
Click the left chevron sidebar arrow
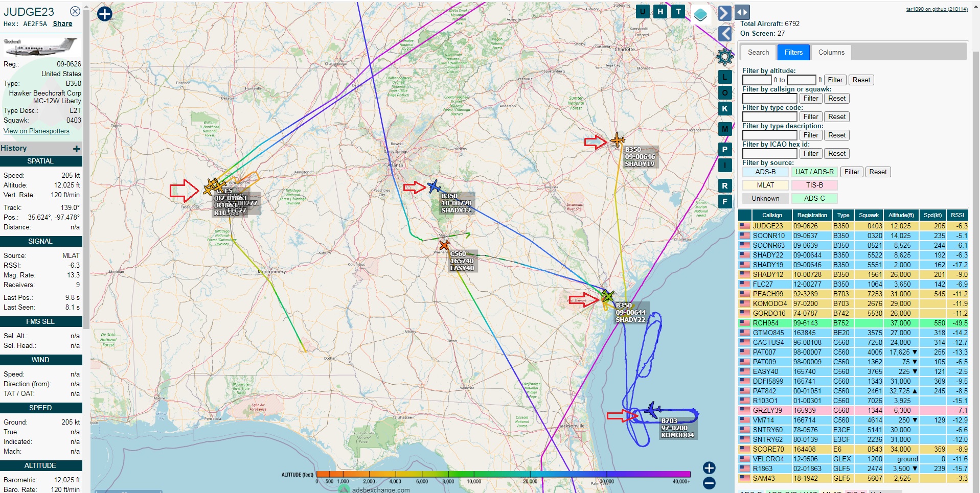click(724, 34)
